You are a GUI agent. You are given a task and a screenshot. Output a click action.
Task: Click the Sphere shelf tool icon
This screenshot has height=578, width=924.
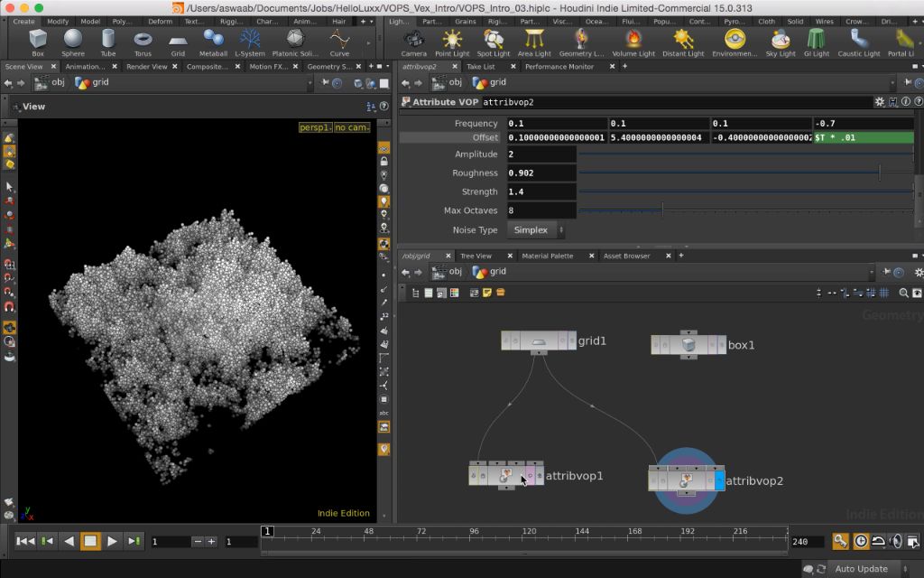tap(73, 40)
